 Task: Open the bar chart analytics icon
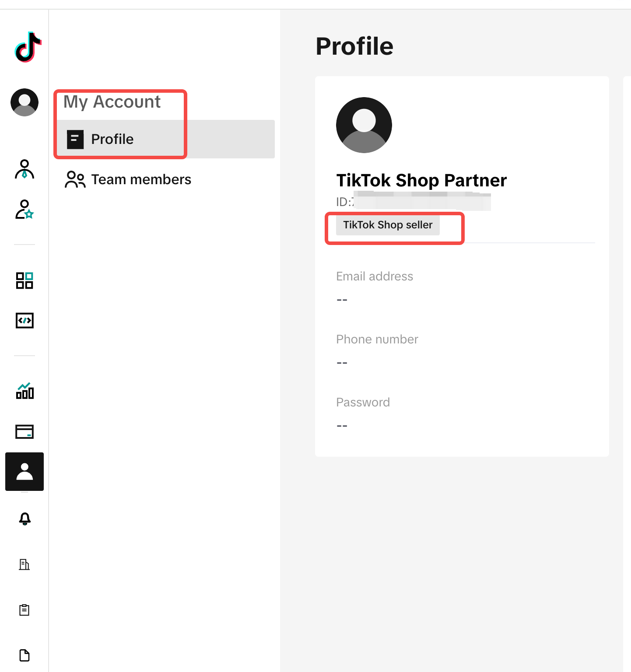25,391
